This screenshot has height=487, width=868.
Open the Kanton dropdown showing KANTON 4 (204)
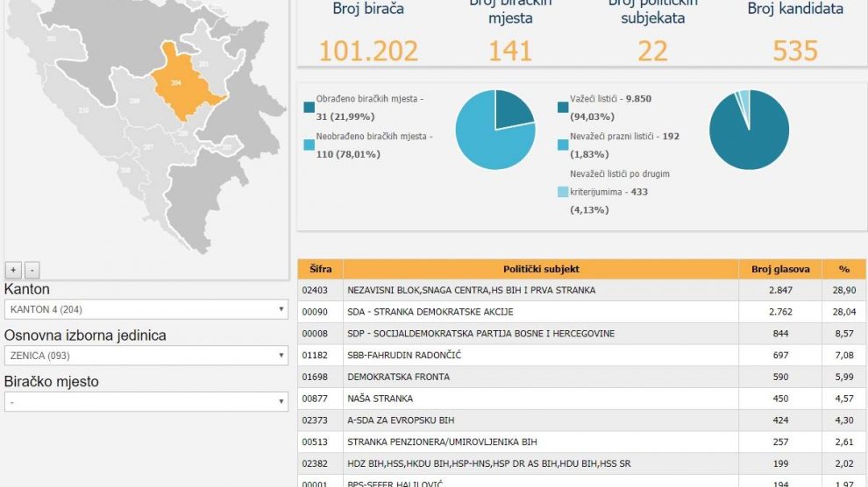pos(146,309)
